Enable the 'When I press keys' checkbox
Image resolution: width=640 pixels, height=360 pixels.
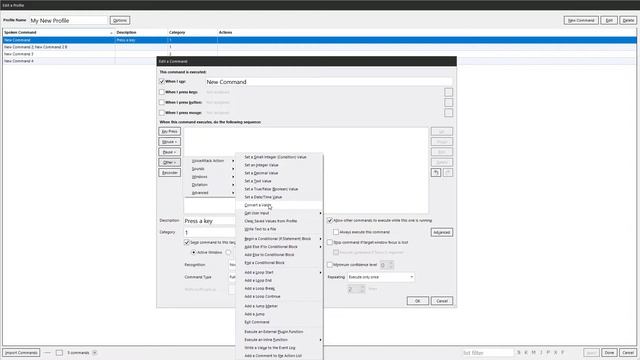click(x=162, y=92)
